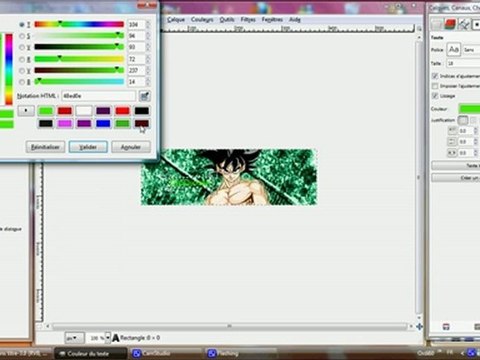Click the green Couleur text color swatch

469,109
